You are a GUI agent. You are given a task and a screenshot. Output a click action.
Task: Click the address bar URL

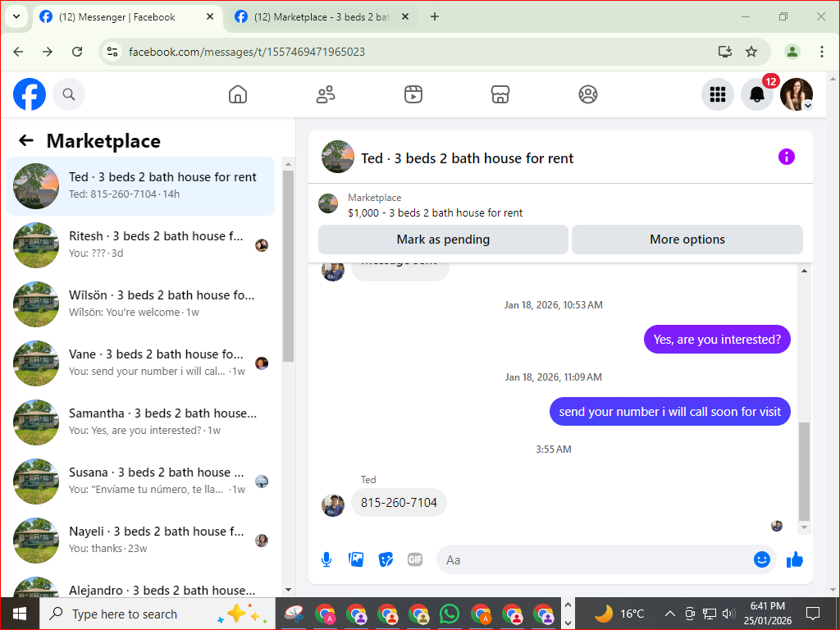coord(247,52)
